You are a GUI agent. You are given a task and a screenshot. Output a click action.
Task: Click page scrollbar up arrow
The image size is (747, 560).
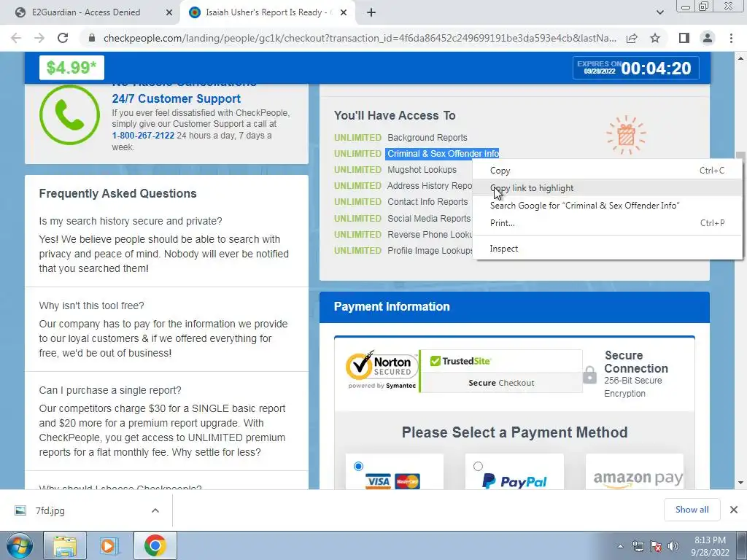[x=740, y=58]
